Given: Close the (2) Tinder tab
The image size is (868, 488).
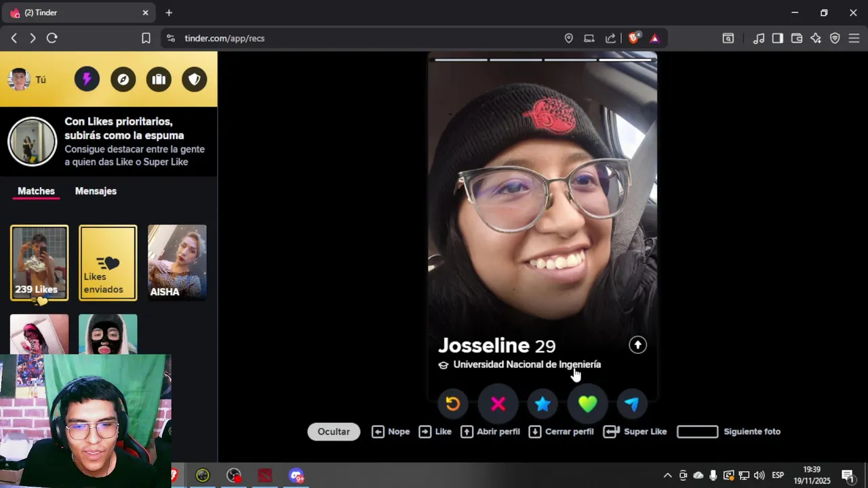Looking at the screenshot, I should (x=145, y=13).
